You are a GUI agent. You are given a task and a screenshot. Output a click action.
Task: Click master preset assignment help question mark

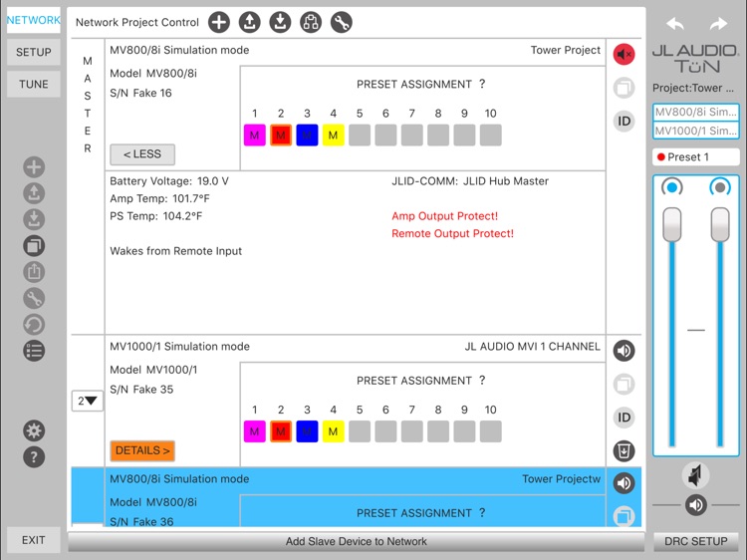click(482, 84)
